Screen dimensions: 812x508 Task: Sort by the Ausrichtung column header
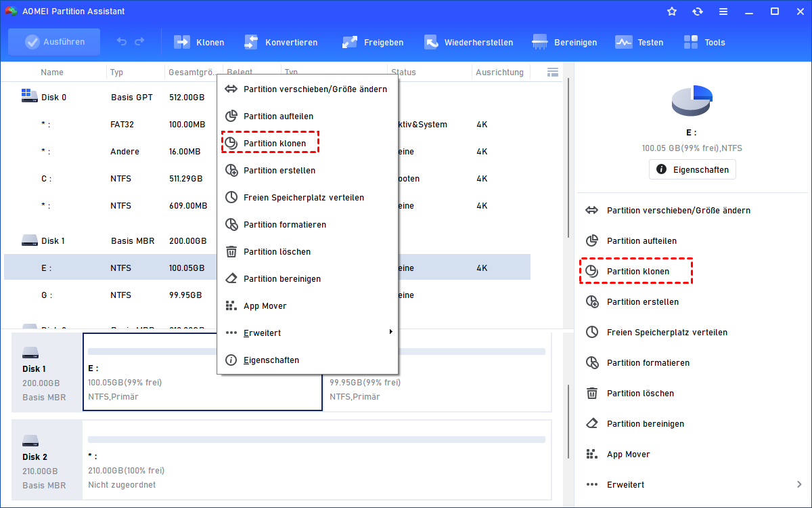(x=499, y=72)
